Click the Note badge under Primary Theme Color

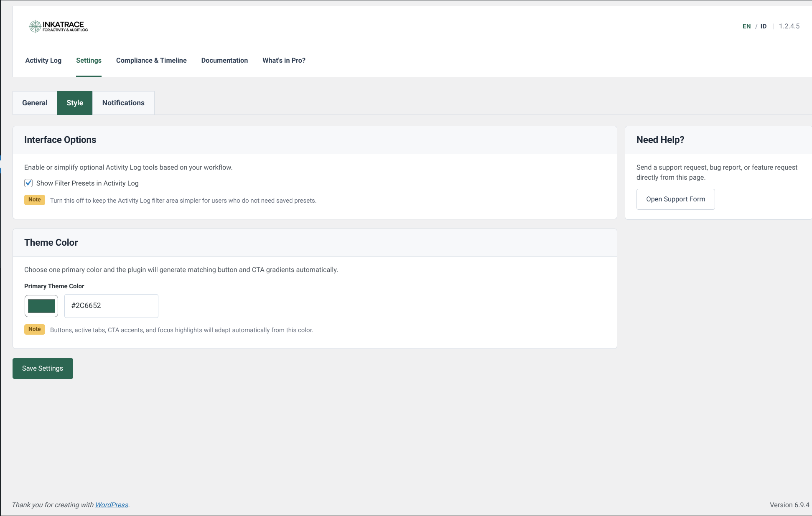[34, 329]
